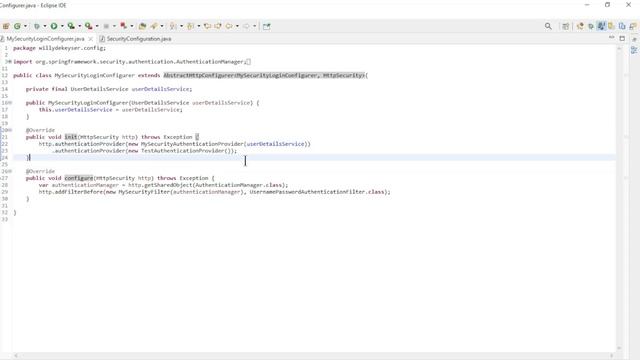Viewport: 640px width, 360px height.
Task: Click the highlighted AbstractHttpConfigurer type text
Action: tap(264, 76)
